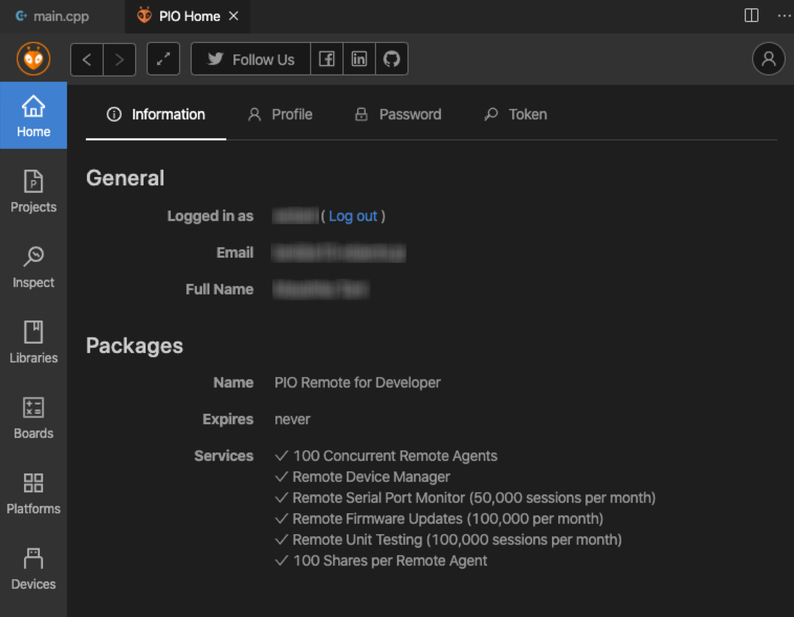Switch to the Profile tab
The image size is (794, 617).
[280, 114]
